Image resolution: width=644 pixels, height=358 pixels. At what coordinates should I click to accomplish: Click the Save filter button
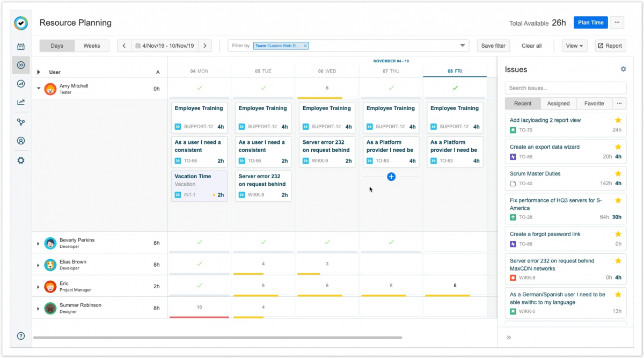coord(493,46)
